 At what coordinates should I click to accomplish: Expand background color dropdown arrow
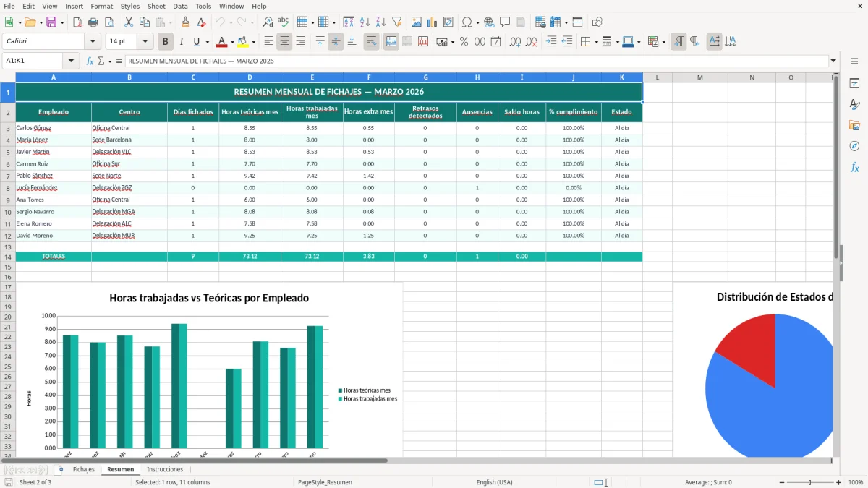pyautogui.click(x=253, y=42)
